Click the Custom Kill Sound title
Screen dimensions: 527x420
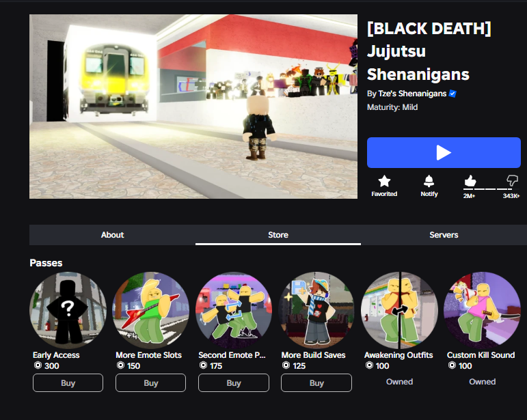(x=481, y=355)
